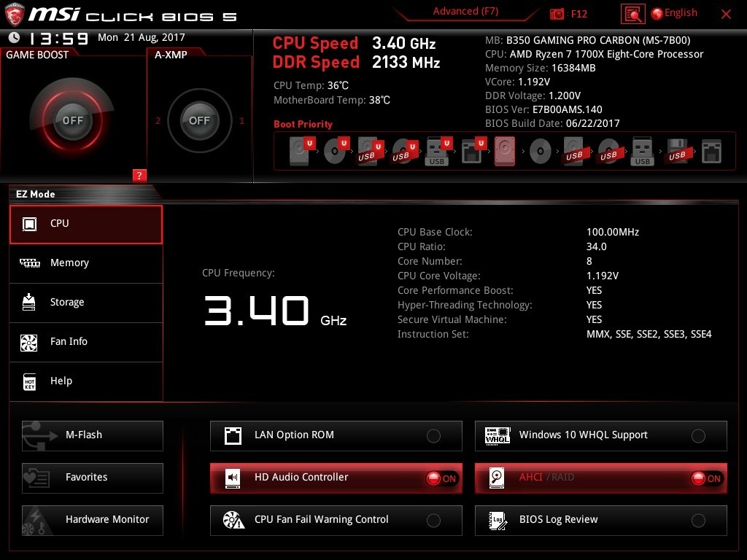Select the UEFI USB key boot icon
747x560 pixels.
tap(438, 151)
